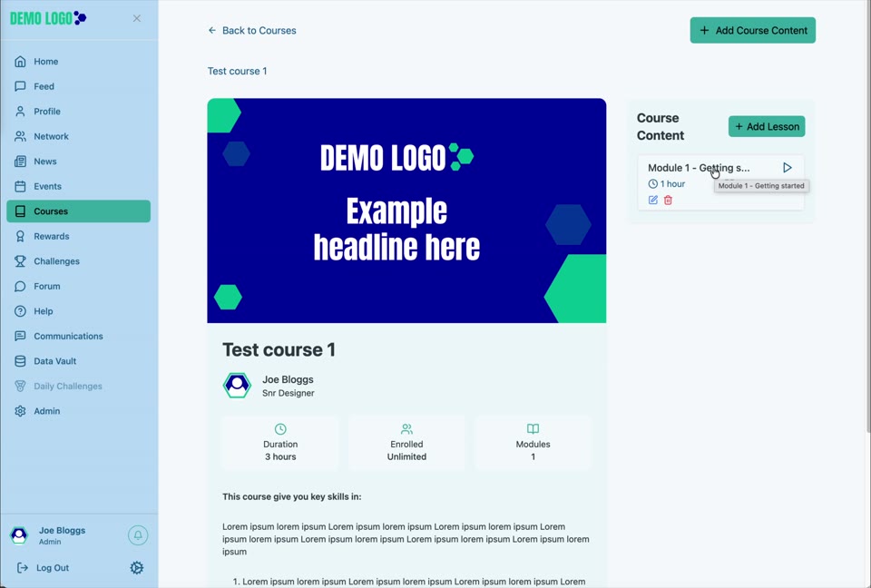Click Joe Bloggs avatar in sidebar footer

point(19,535)
